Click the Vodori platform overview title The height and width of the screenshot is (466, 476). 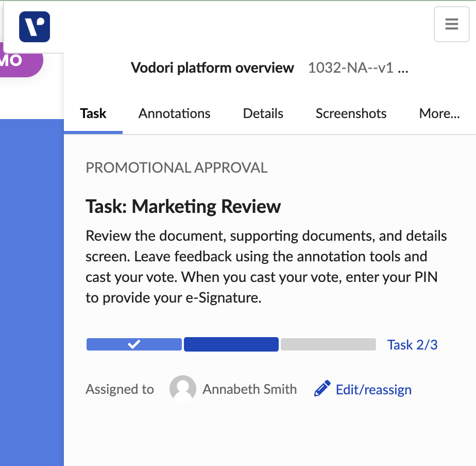(212, 68)
